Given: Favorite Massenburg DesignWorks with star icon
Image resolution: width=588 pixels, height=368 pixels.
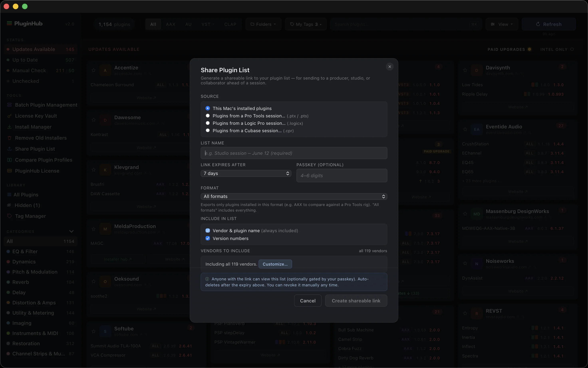Looking at the screenshot, I should point(465,214).
